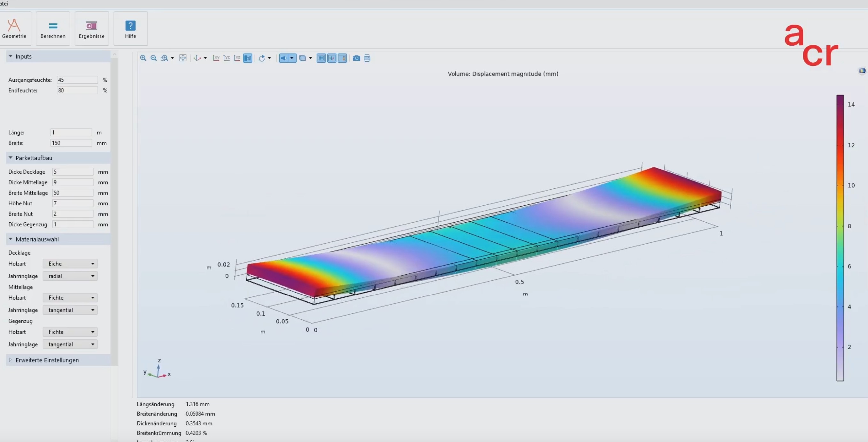Open Gegenzug Jahrringlage dropdown showing tangential
Image resolution: width=868 pixels, height=442 pixels.
pyautogui.click(x=70, y=344)
